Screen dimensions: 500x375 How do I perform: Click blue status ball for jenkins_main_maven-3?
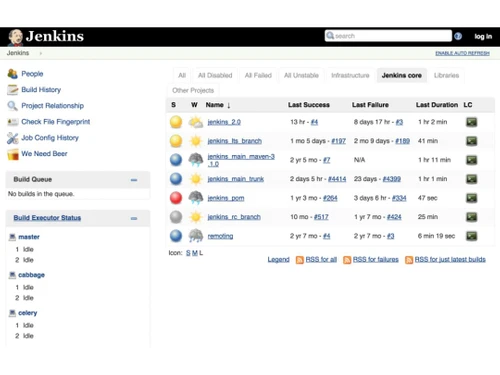pyautogui.click(x=176, y=160)
